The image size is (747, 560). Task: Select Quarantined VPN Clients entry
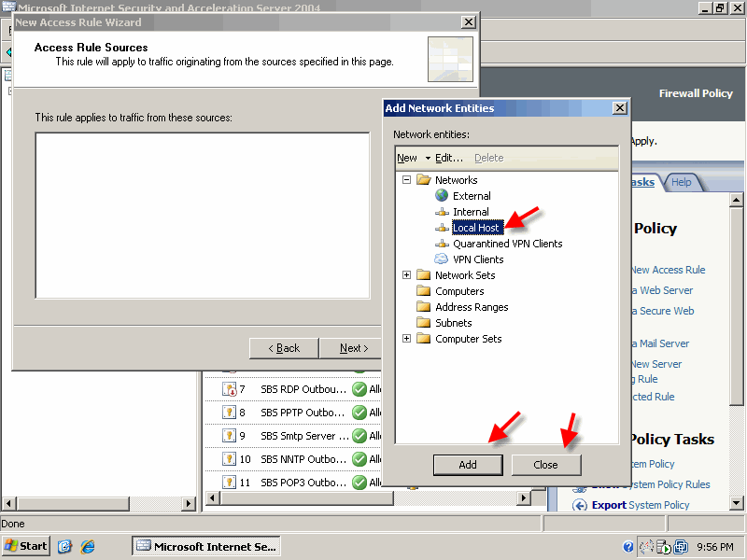pyautogui.click(x=507, y=244)
